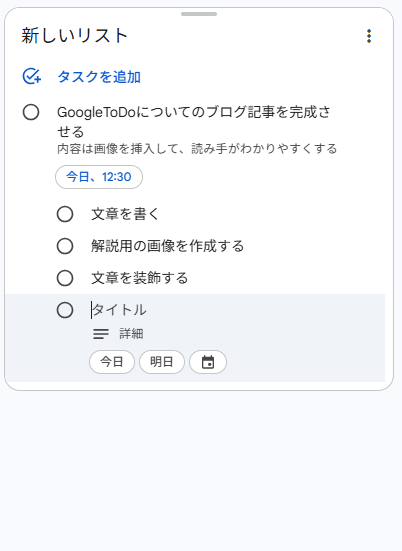The width and height of the screenshot is (402, 551).
Task: Click the add task checkmark-plus icon
Action: tap(32, 76)
